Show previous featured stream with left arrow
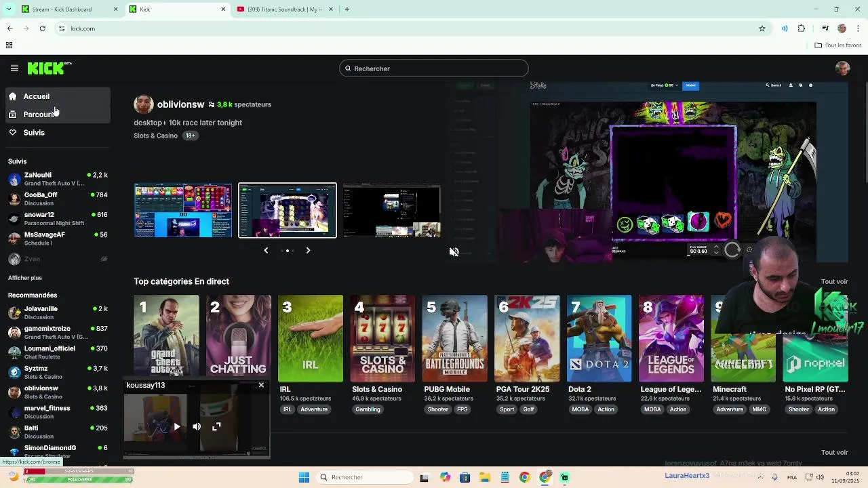 [x=266, y=251]
